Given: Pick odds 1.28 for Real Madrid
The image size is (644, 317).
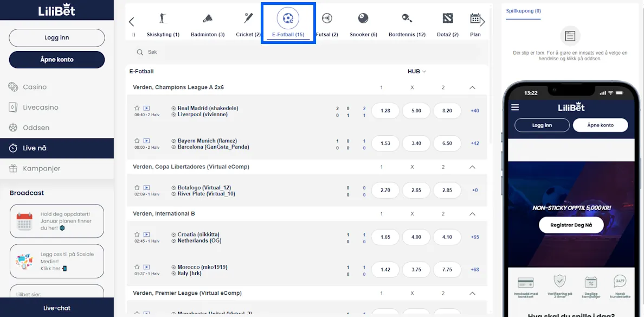Looking at the screenshot, I should tap(385, 110).
